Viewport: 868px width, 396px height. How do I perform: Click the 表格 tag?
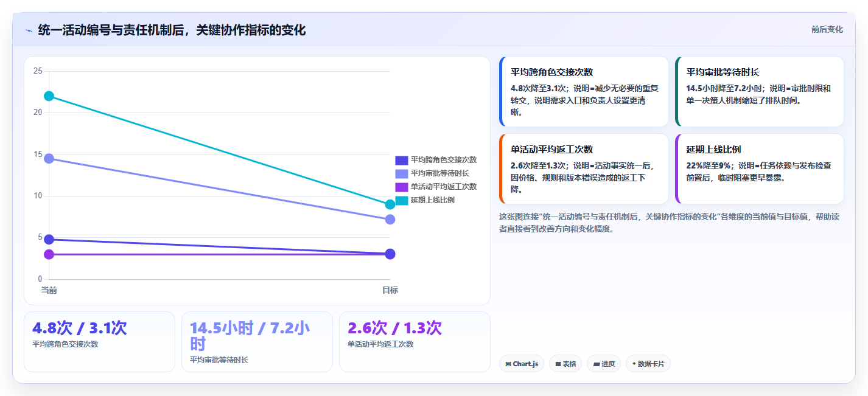tap(565, 364)
